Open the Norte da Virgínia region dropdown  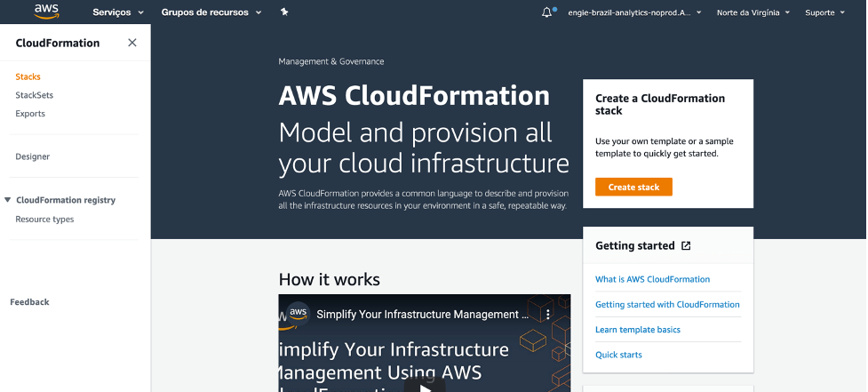coord(753,12)
